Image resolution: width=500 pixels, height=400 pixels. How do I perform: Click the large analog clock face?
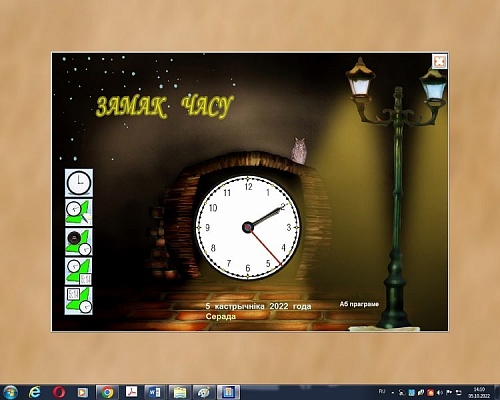(248, 227)
